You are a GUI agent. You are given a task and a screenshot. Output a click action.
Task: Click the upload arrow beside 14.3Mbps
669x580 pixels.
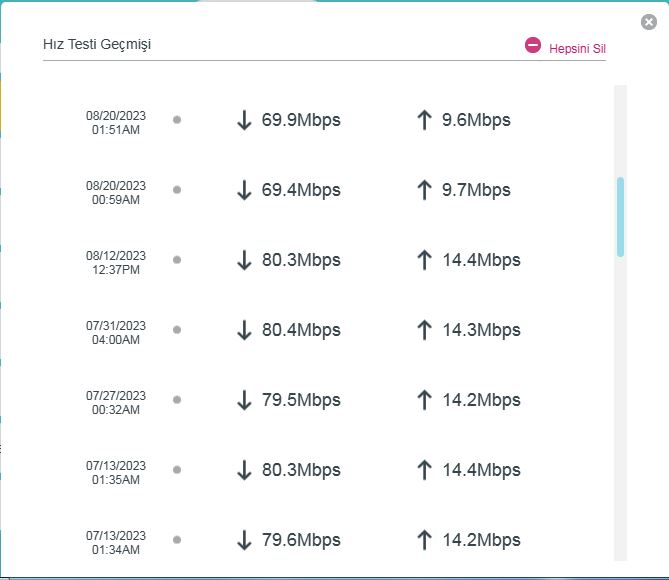pyautogui.click(x=424, y=330)
